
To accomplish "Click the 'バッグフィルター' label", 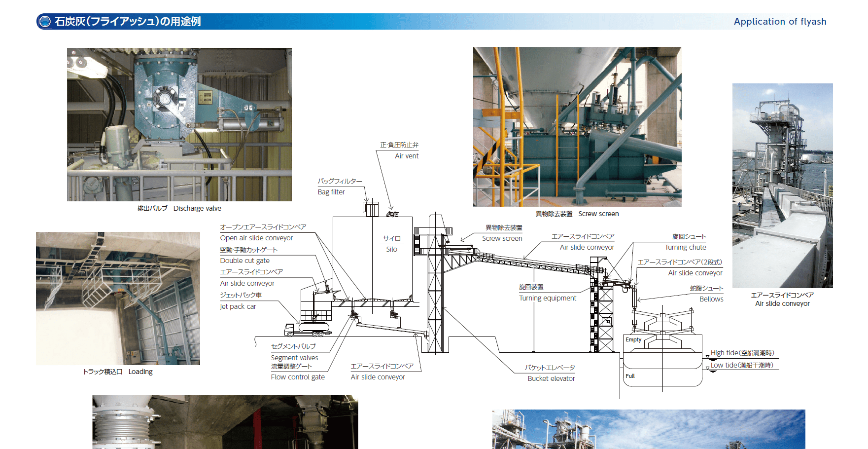I will [x=340, y=181].
